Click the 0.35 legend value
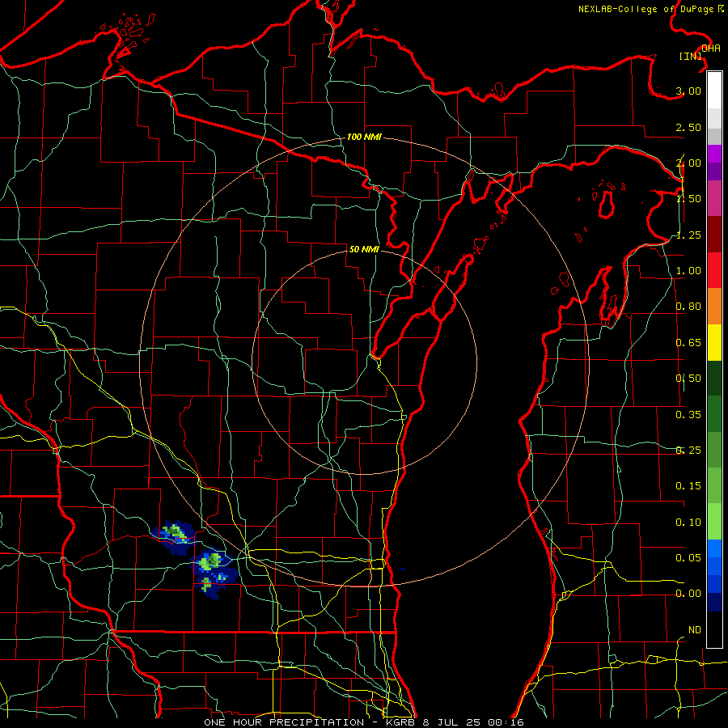Image resolution: width=728 pixels, height=728 pixels. pyautogui.click(x=688, y=415)
